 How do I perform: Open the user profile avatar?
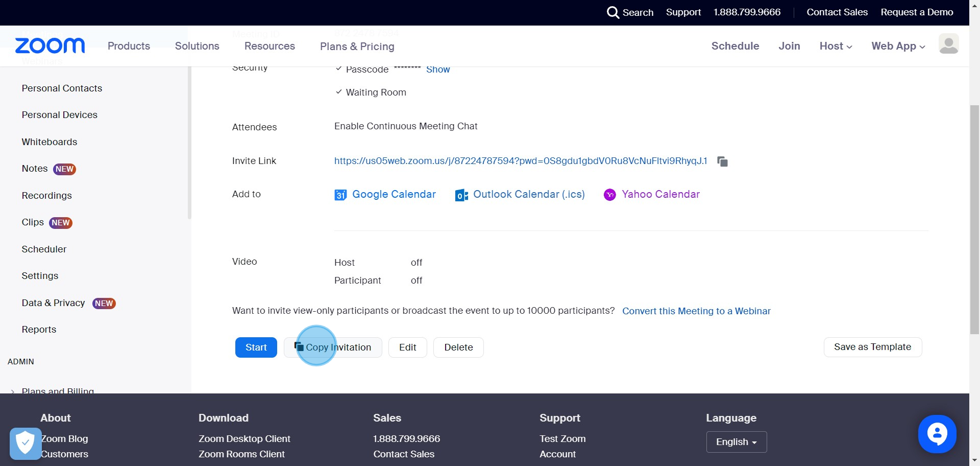point(948,44)
